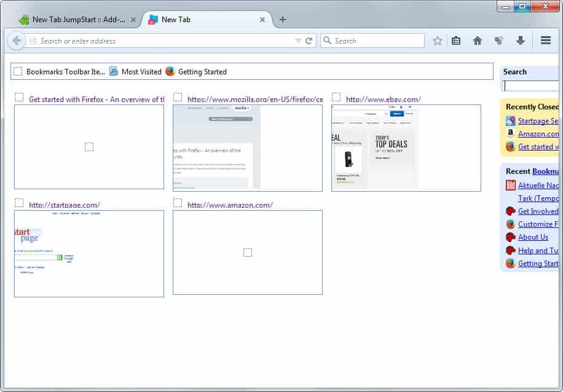
Task: Open recently closed Amazon.com link
Action: 538,134
